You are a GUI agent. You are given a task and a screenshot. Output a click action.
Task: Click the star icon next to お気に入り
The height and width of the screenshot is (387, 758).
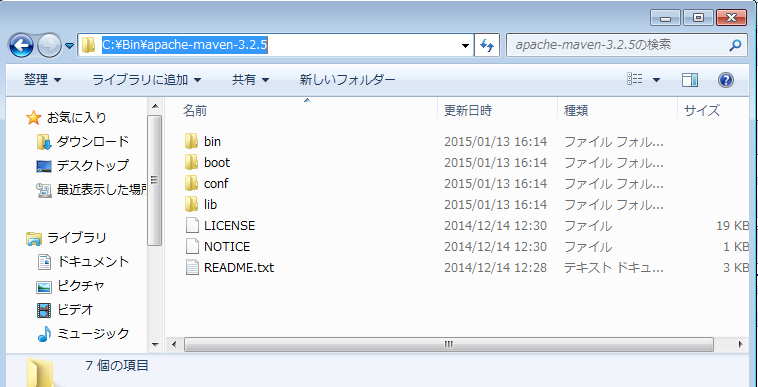[33, 117]
